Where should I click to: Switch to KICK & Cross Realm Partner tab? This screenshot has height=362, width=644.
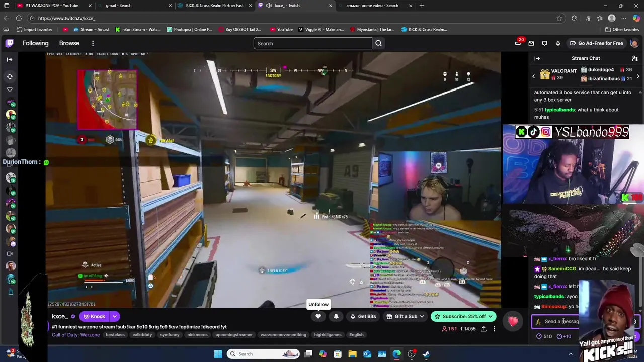point(214,5)
